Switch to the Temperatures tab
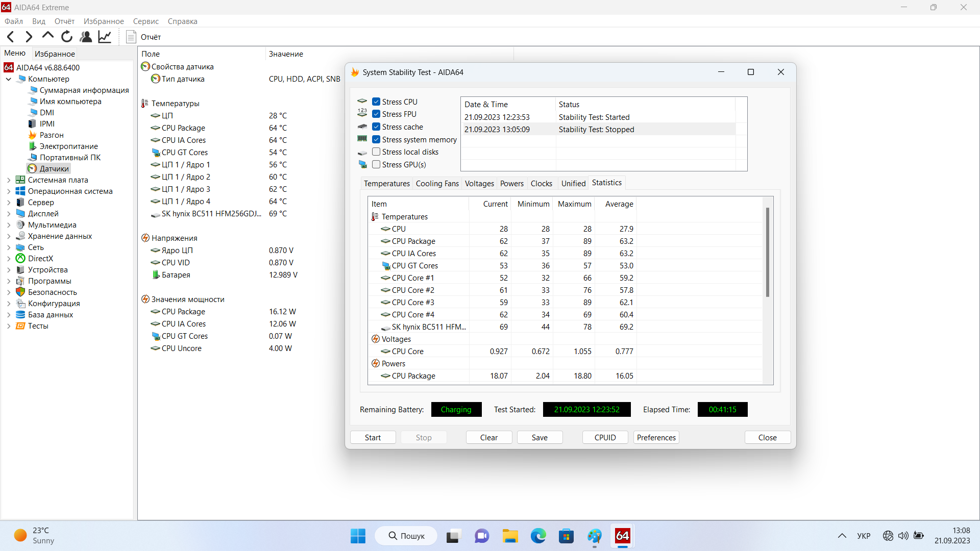 tap(387, 184)
